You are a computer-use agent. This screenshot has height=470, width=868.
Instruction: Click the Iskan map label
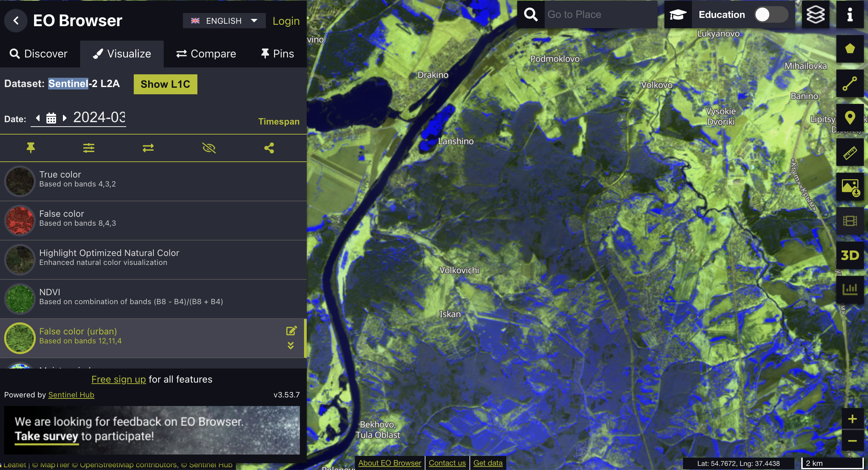click(450, 314)
